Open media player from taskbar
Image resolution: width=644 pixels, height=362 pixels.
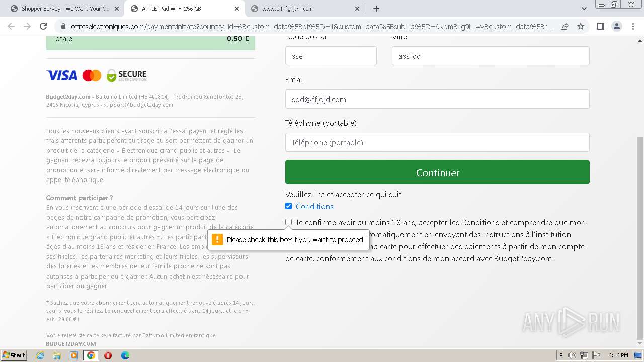point(74,355)
